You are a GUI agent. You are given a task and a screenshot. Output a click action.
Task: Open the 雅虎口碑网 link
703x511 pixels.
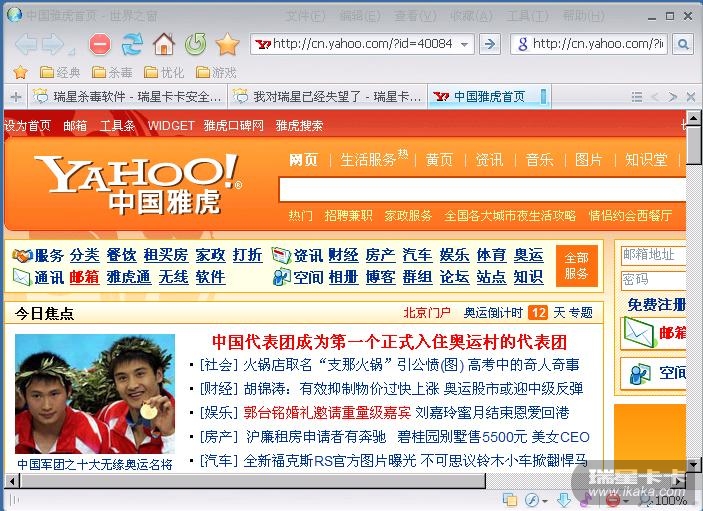point(234,126)
